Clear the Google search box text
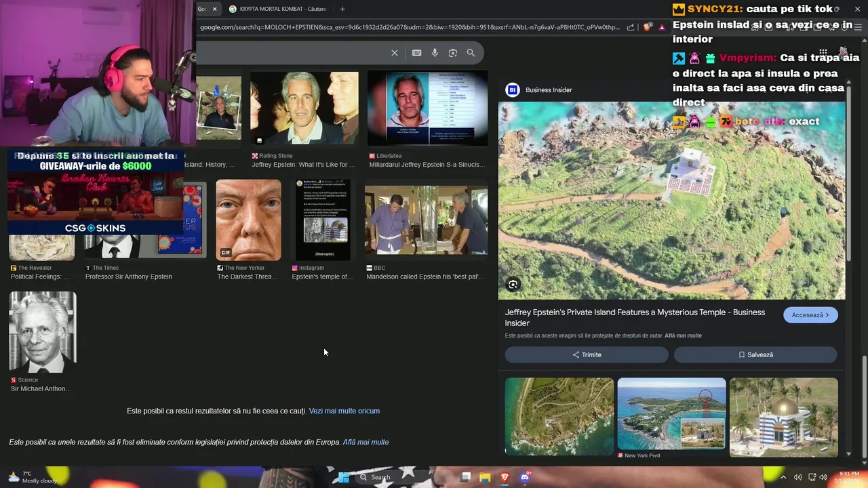This screenshot has height=488, width=868. pyautogui.click(x=394, y=53)
